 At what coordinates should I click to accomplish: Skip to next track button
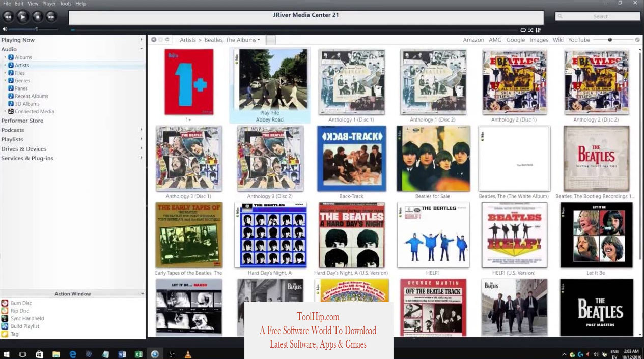tap(51, 17)
